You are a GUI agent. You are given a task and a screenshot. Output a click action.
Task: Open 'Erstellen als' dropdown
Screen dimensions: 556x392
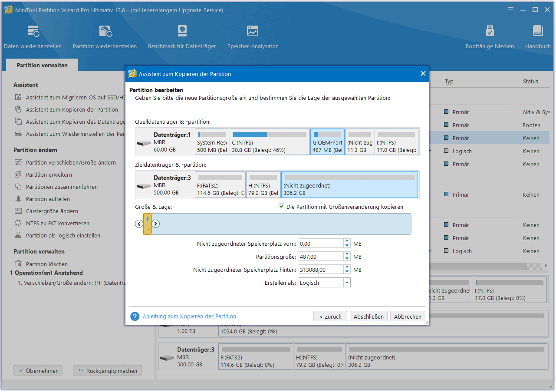[347, 283]
